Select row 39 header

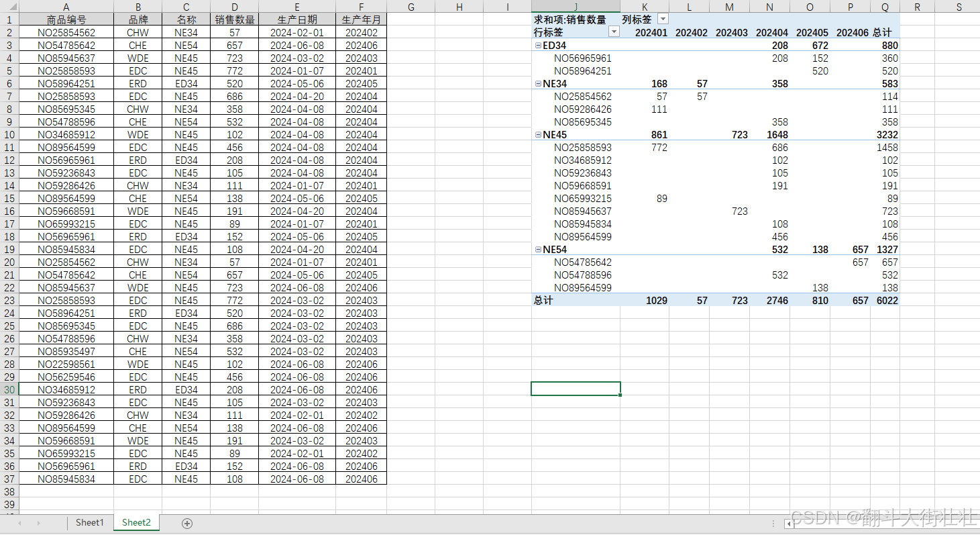(x=9, y=504)
